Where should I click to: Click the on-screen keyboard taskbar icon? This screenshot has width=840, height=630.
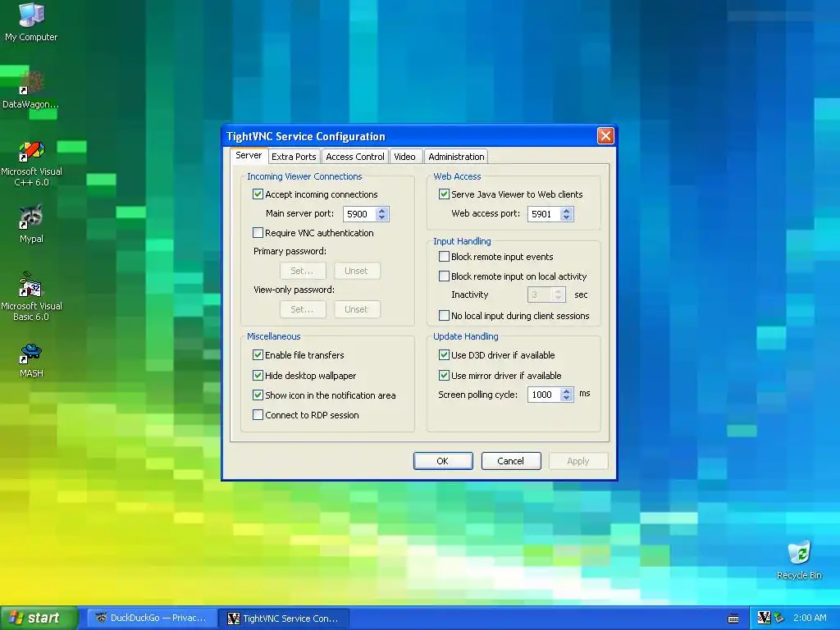[x=733, y=619]
